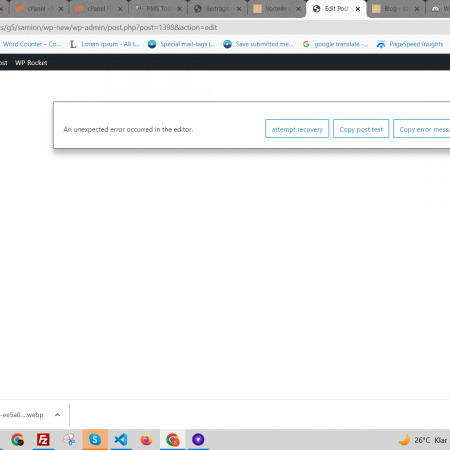450x450 pixels.
Task: Open FileZilla from the taskbar
Action: pos(43,439)
